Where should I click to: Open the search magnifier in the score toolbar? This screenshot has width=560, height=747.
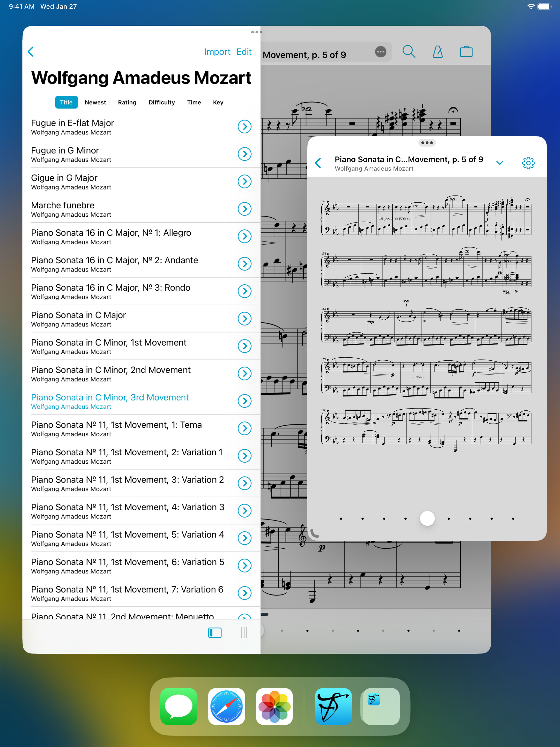point(409,52)
